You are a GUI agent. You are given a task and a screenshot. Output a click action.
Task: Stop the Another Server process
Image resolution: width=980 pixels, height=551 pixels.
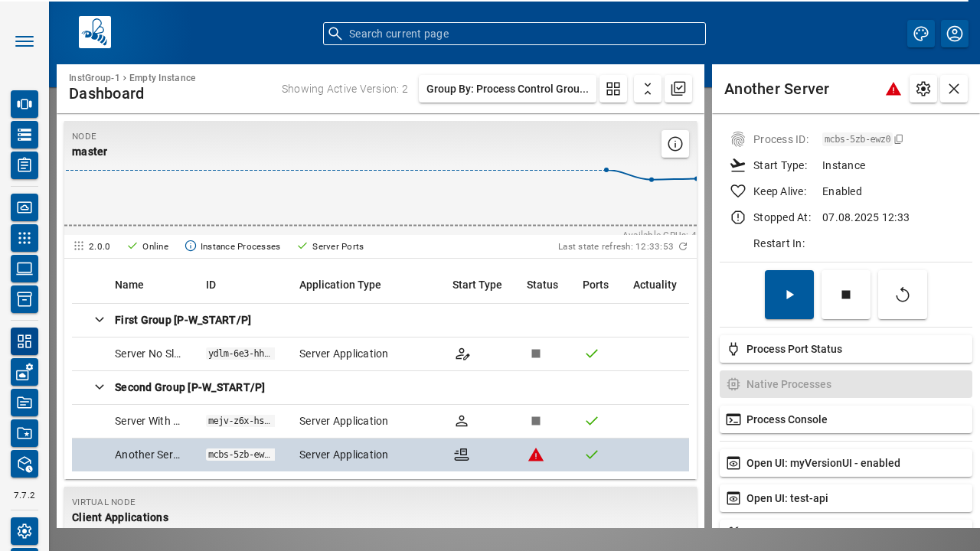click(x=846, y=295)
